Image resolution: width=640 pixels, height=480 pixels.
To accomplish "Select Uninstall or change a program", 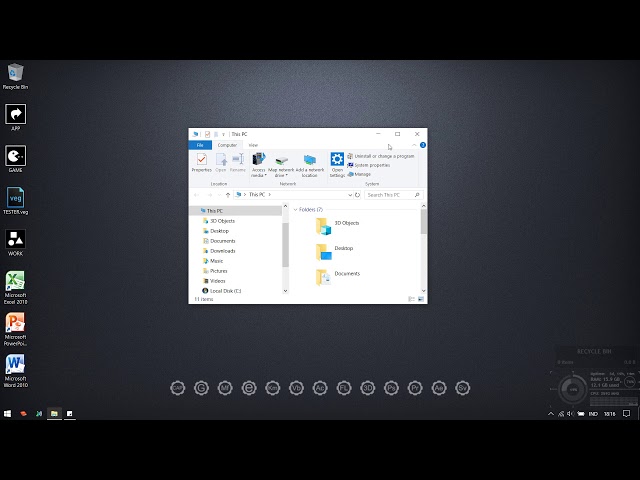I will tap(380, 156).
